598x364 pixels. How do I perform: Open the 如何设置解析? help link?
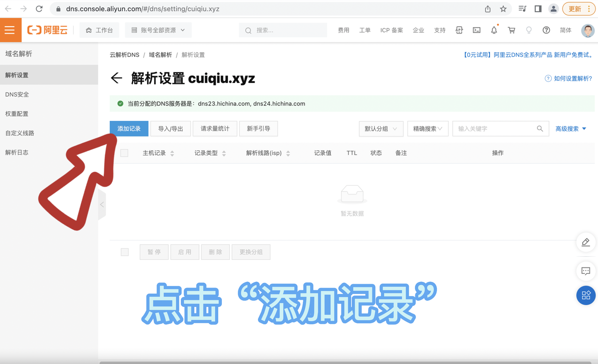pyautogui.click(x=569, y=78)
